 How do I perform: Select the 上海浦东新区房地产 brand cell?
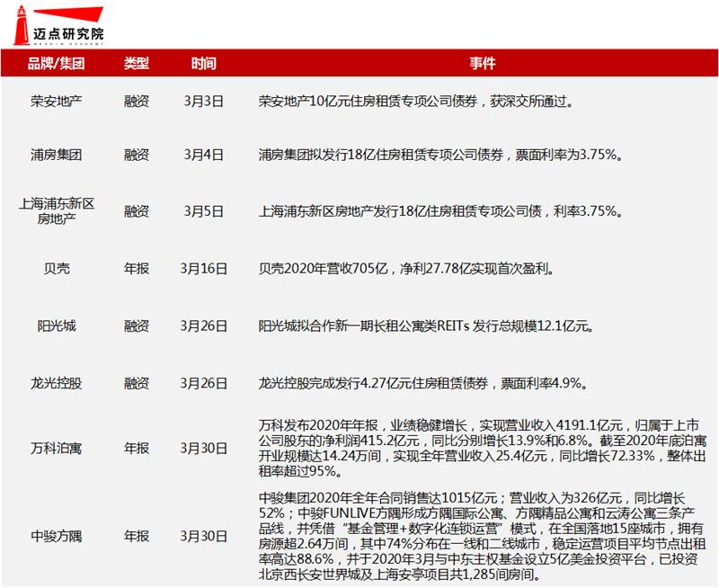click(x=57, y=211)
